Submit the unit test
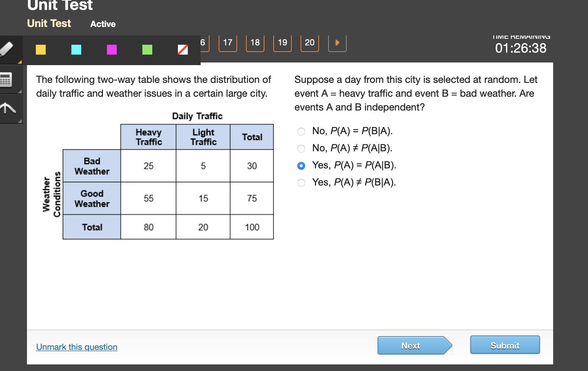588x371 pixels. (x=505, y=345)
